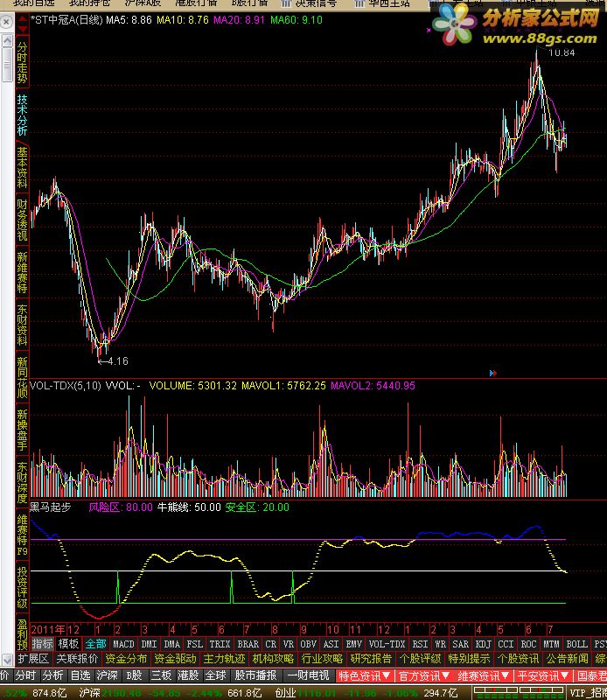Open the 研究报告 tab
Viewport: 607px width, 700px height.
(x=371, y=659)
